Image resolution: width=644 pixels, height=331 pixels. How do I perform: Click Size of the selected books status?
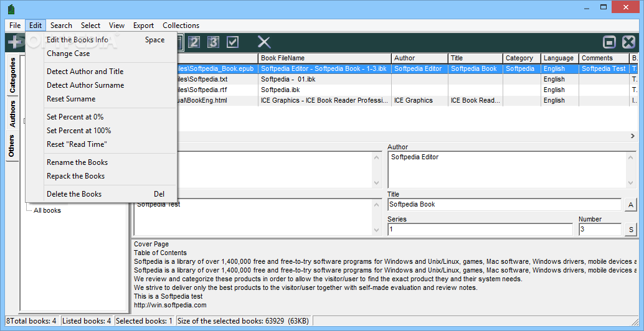click(244, 321)
